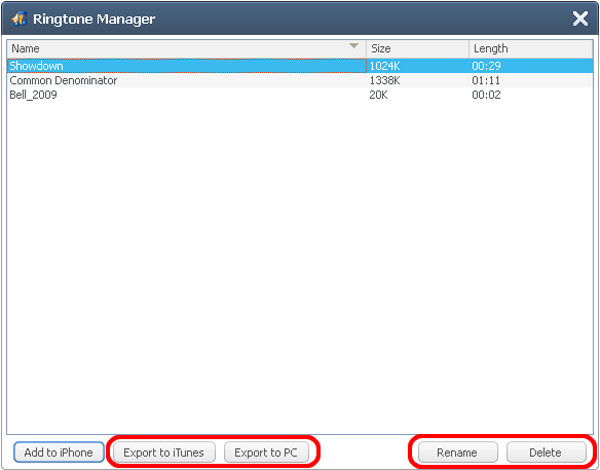Sort the list by the Size column header
This screenshot has width=600, height=470.
(x=416, y=48)
